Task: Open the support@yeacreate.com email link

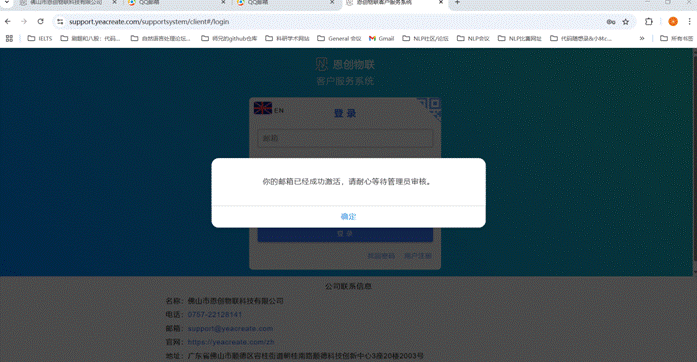Action: 230,329
